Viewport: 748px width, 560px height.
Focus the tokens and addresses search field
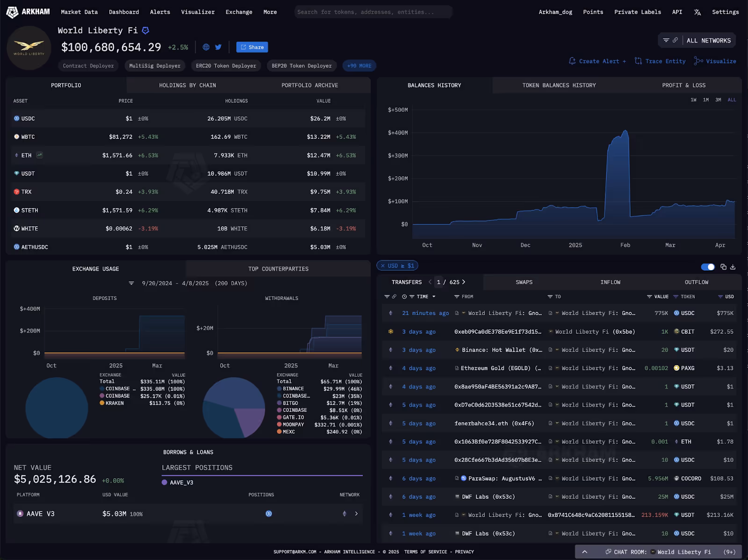coord(373,12)
